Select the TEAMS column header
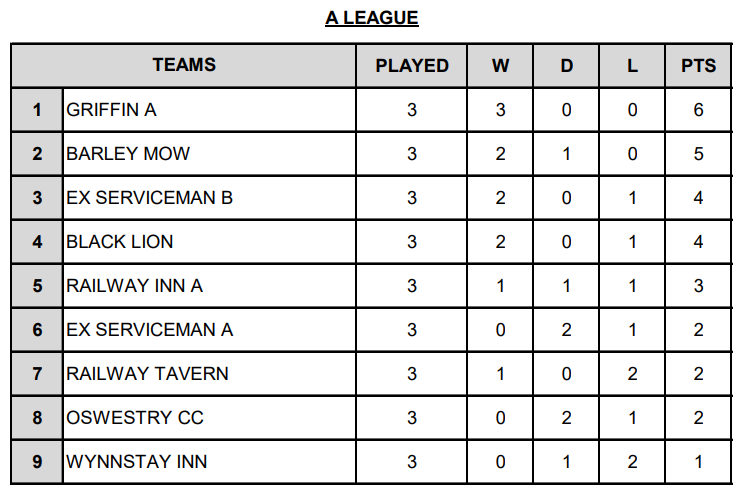Screen dimensions: 742x493 [x=184, y=65]
